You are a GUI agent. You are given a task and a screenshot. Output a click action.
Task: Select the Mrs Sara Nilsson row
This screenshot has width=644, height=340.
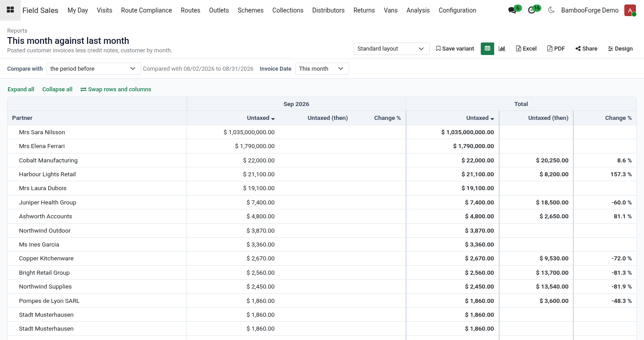[x=322, y=132]
